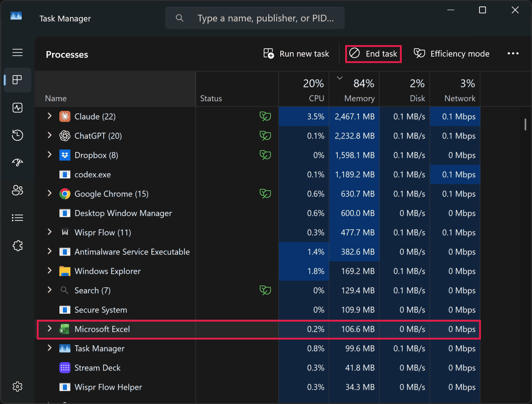Open the Performance page in sidebar

tap(17, 108)
